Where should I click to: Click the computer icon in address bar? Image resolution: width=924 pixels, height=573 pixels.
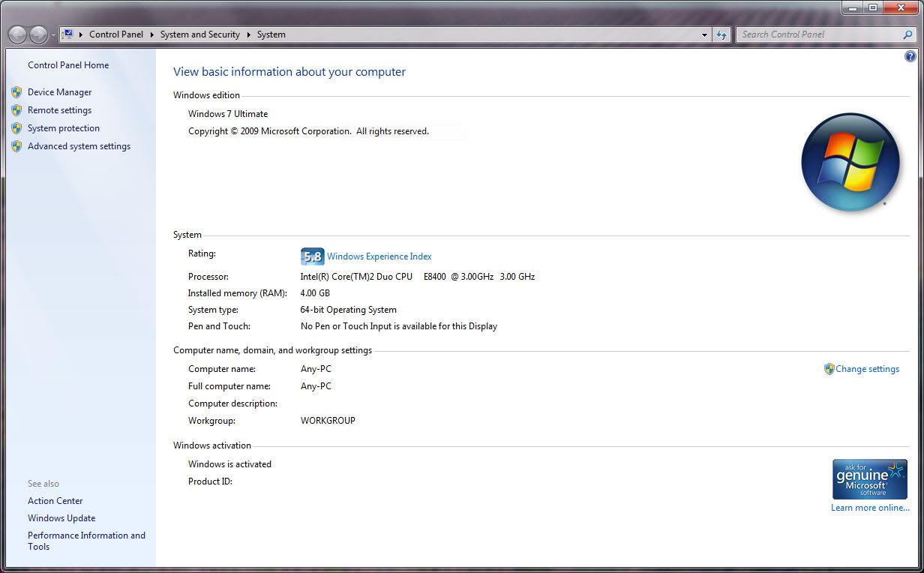(67, 34)
